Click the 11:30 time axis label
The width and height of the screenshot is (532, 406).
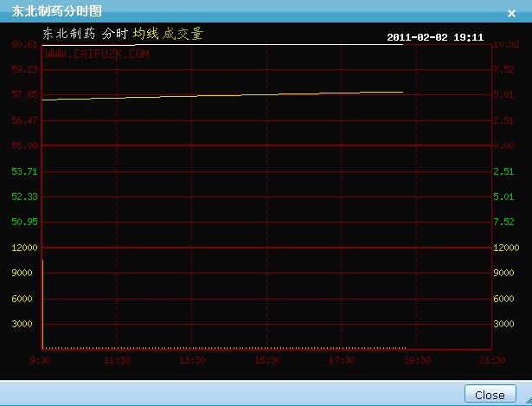[x=117, y=360]
